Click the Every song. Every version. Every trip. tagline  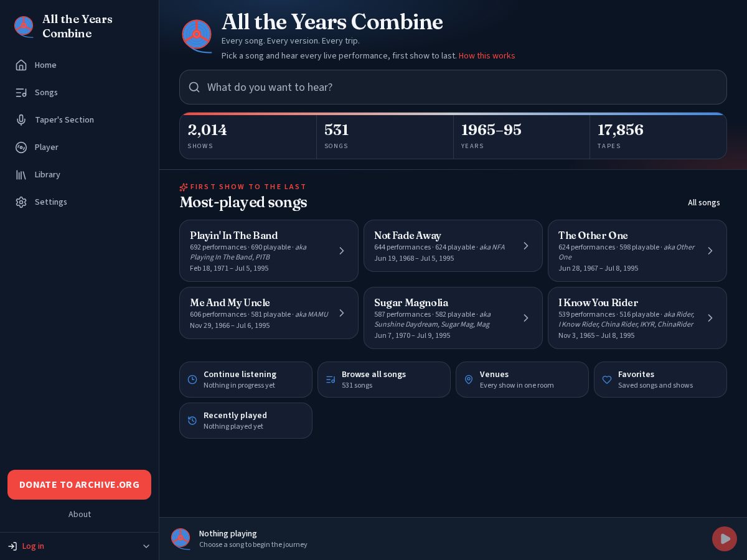tap(291, 40)
